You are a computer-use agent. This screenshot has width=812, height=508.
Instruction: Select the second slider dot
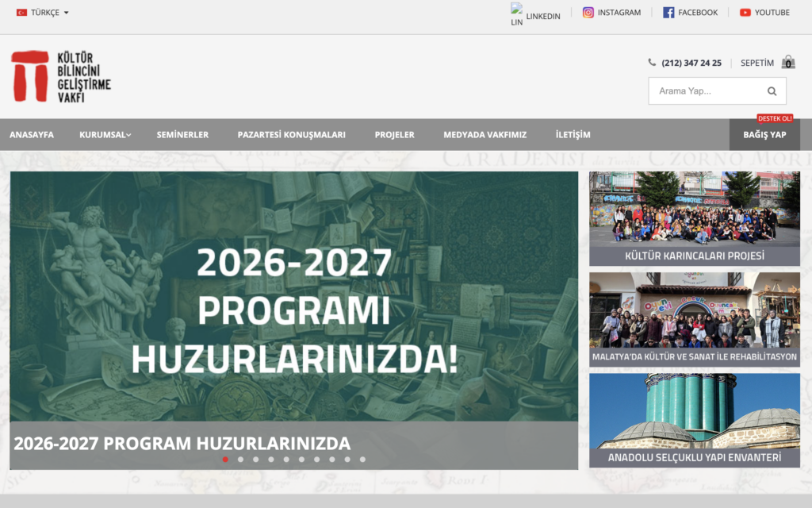(x=240, y=460)
